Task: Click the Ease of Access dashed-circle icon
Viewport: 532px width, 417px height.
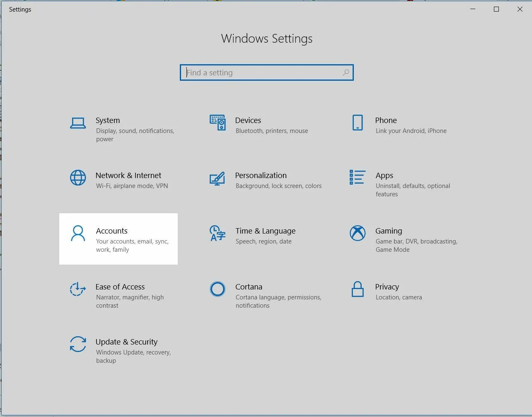Action: click(78, 289)
